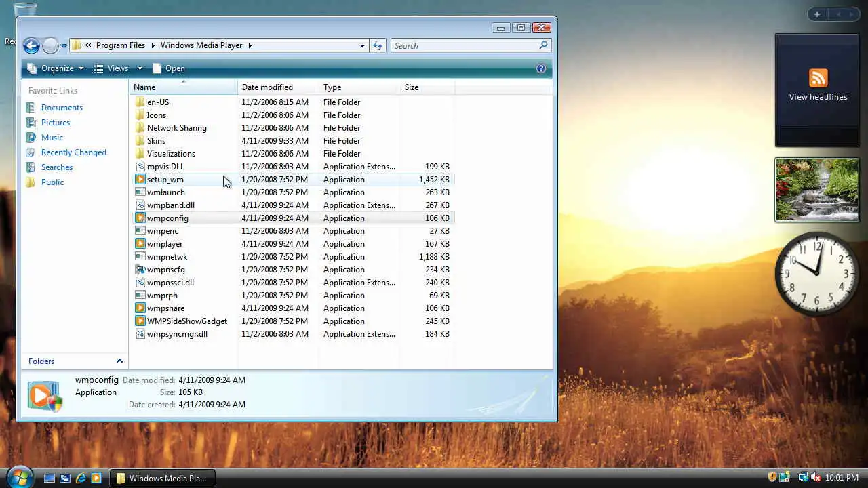This screenshot has width=868, height=488.
Task: Click the network tray icon
Action: (804, 478)
